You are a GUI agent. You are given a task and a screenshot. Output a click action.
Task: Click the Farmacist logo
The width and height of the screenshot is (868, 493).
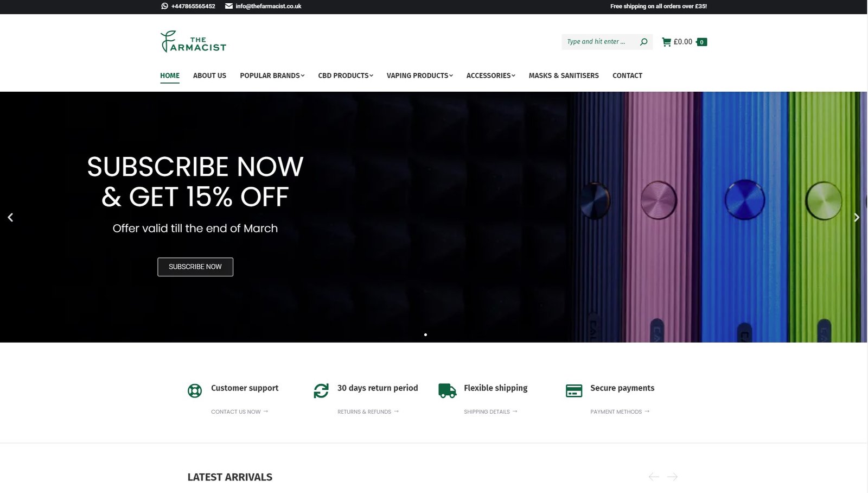point(193,41)
